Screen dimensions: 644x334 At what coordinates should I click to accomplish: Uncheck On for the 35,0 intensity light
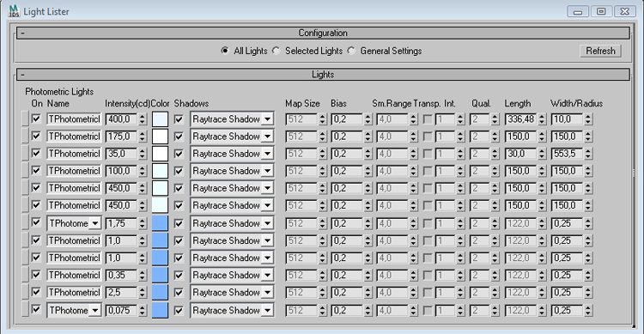[x=37, y=154]
